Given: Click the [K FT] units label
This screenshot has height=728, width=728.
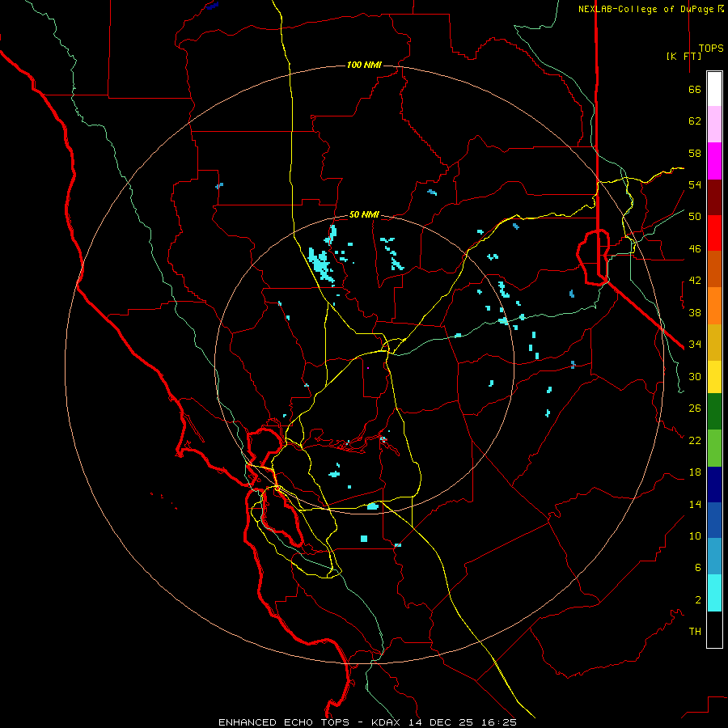Looking at the screenshot, I should [684, 56].
